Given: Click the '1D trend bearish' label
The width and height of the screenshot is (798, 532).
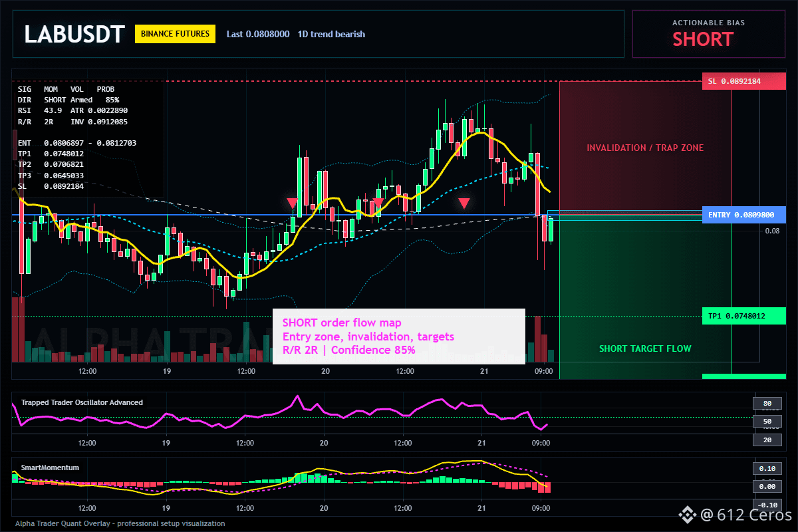Looking at the screenshot, I should tap(331, 34).
